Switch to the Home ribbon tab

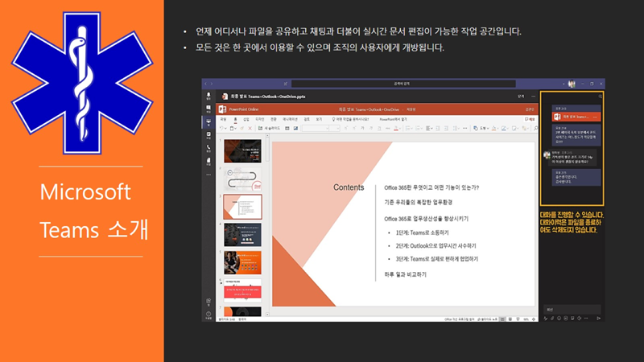coord(235,119)
